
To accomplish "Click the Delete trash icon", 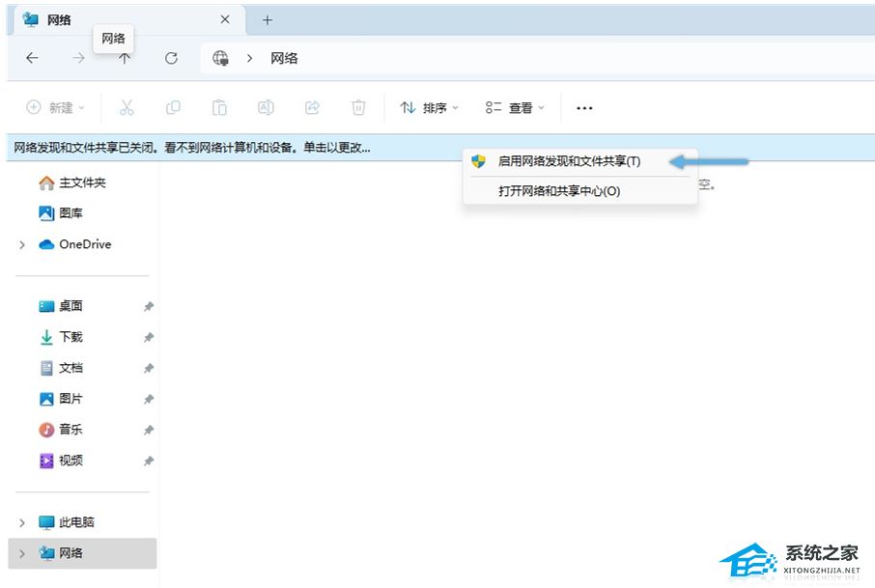I will tap(358, 107).
